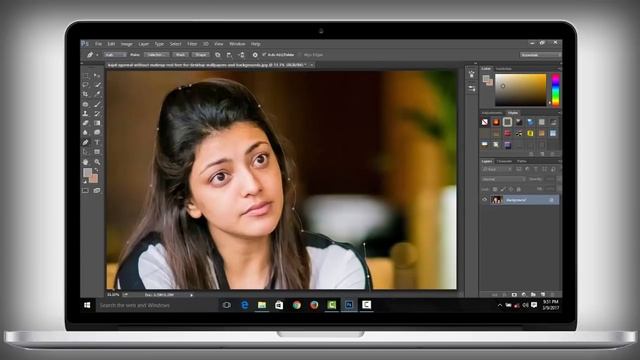Select the History Brush tool

tap(97, 113)
